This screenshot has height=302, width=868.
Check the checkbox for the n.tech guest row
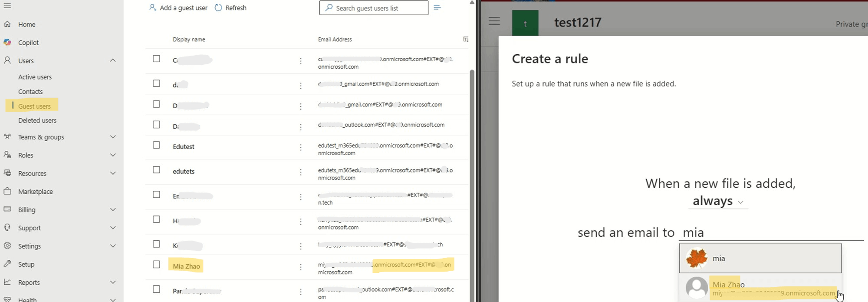156,195
